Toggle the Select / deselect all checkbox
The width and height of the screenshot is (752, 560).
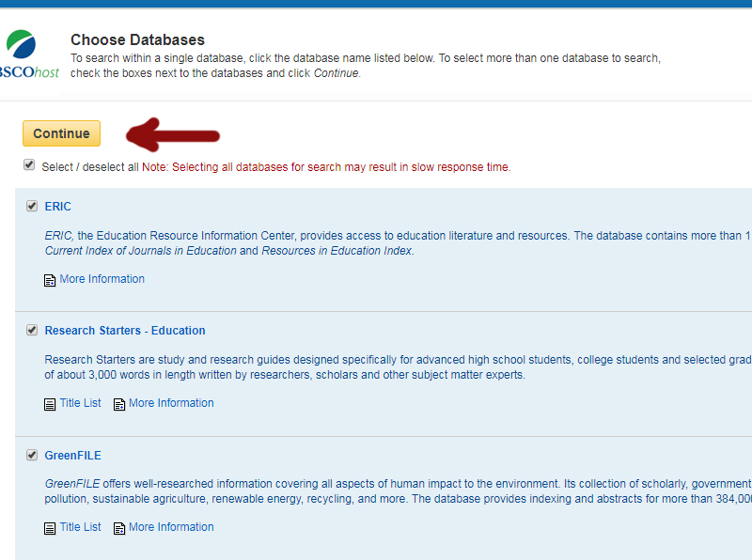(x=29, y=165)
